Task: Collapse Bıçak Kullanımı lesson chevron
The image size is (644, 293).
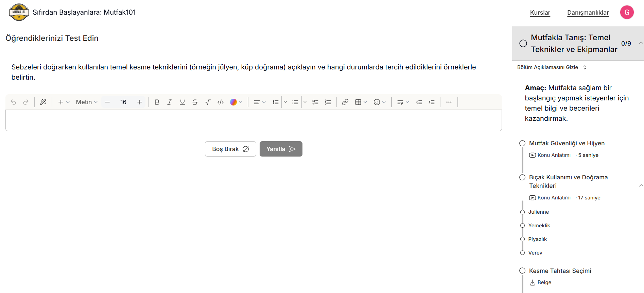Action: pyautogui.click(x=641, y=185)
